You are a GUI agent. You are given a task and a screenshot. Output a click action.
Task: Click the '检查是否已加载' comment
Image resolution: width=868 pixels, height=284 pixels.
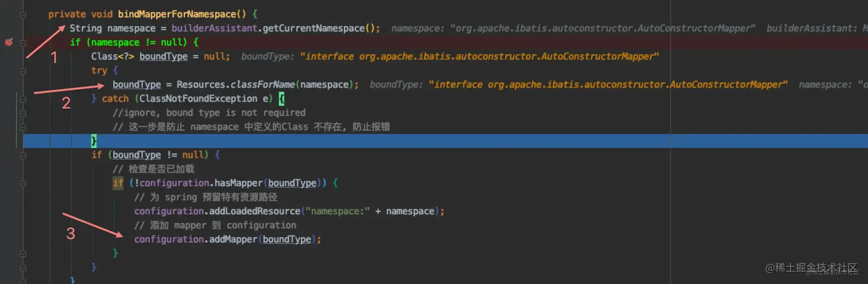(153, 169)
